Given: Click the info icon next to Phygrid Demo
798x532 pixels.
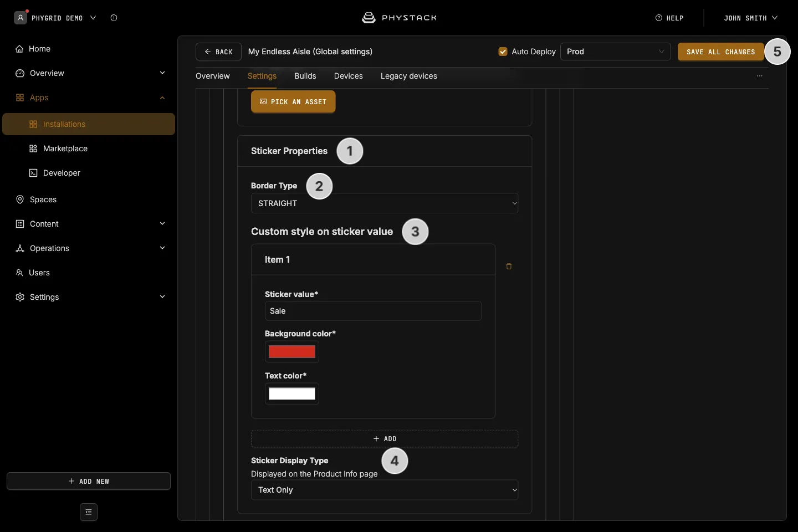Looking at the screenshot, I should pos(114,18).
